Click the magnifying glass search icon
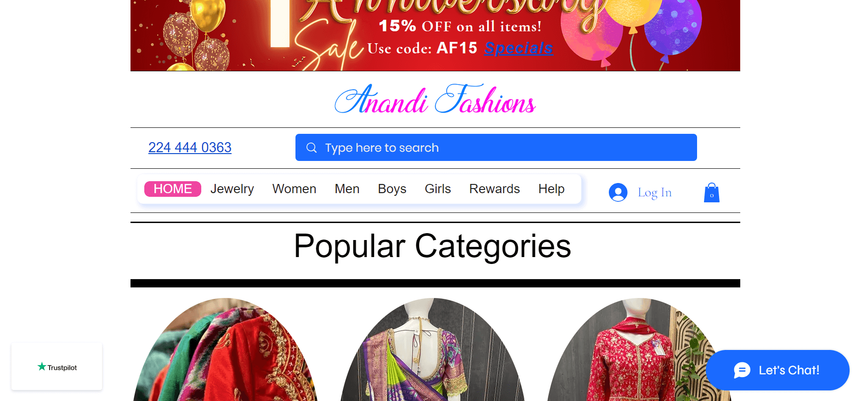Image resolution: width=868 pixels, height=401 pixels. [312, 148]
